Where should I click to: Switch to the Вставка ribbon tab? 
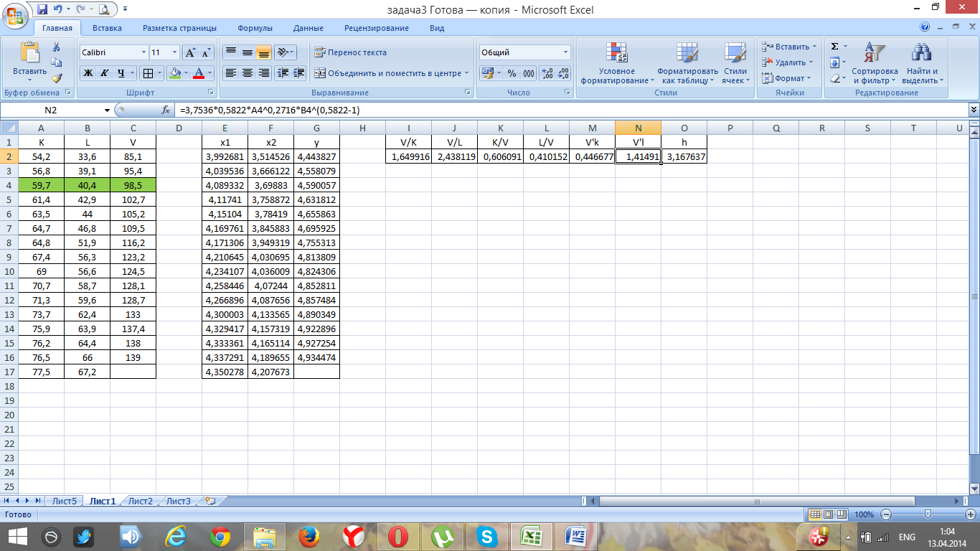coord(107,28)
